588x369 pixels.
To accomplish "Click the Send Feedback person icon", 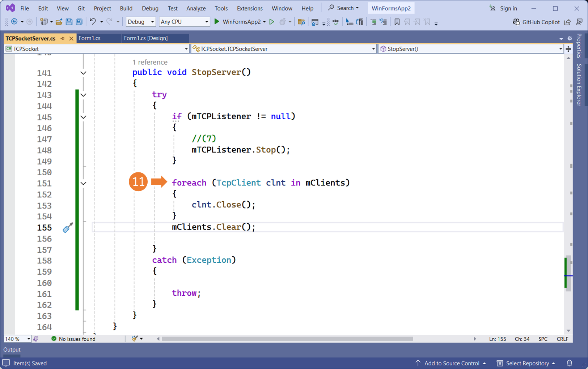I will (579, 22).
